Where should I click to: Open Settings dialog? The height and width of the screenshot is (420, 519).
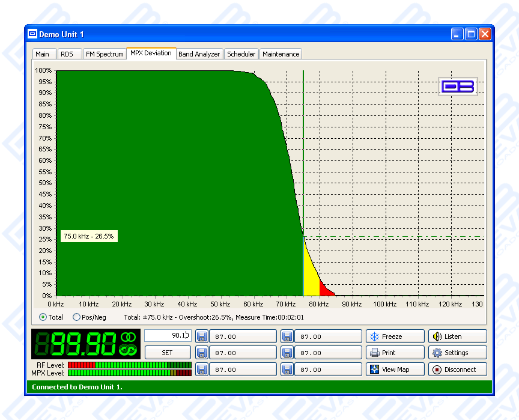click(x=457, y=353)
